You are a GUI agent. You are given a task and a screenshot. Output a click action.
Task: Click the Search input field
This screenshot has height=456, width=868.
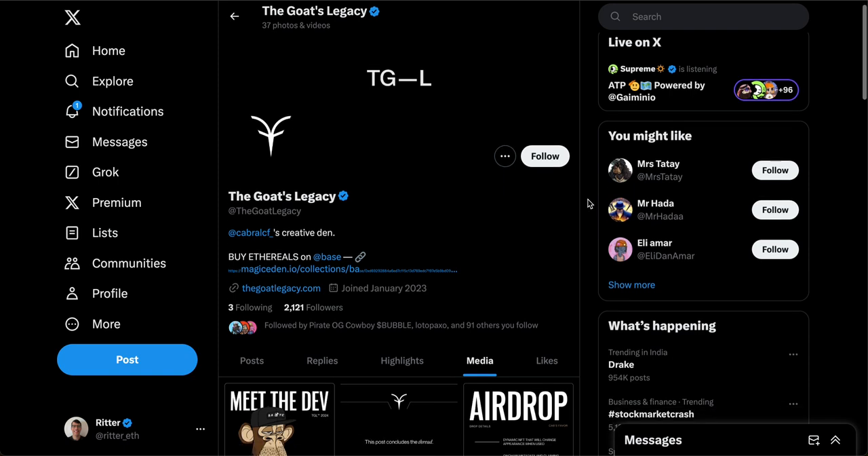[x=703, y=16]
